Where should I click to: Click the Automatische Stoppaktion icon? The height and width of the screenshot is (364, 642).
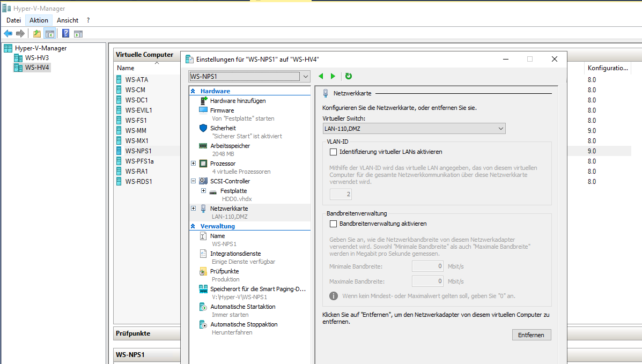point(203,324)
